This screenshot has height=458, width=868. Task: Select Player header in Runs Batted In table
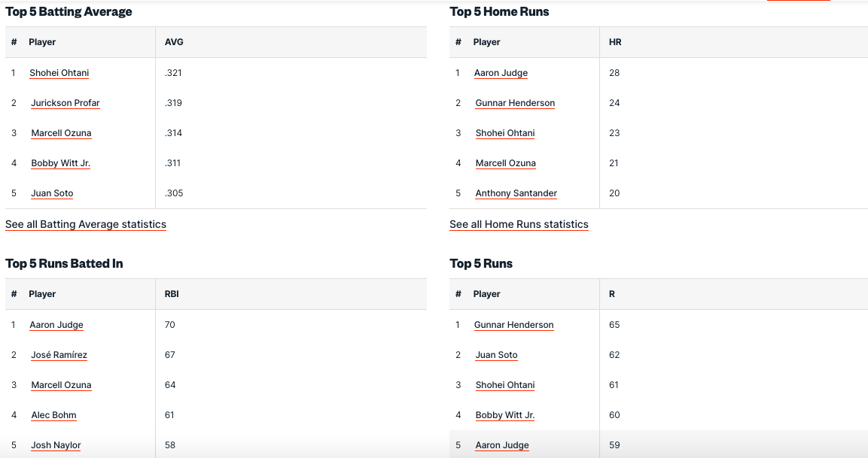42,294
